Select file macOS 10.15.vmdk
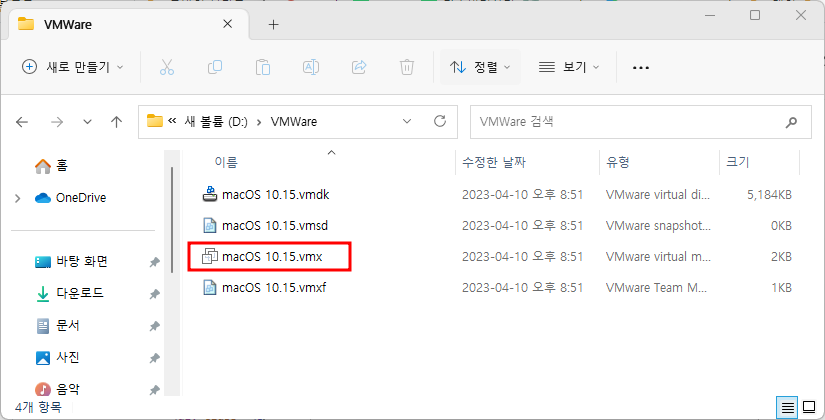Screen dimensions: 825x420 (x=276, y=195)
